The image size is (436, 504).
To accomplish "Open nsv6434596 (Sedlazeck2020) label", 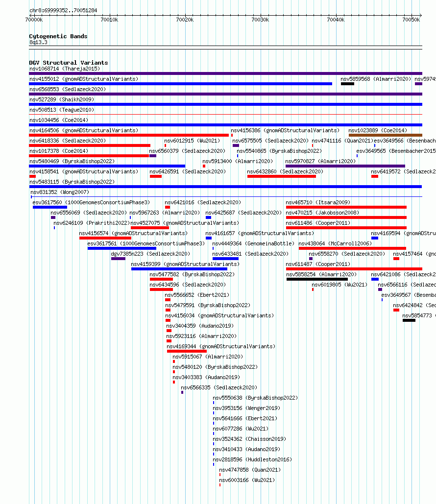I will [x=188, y=285].
